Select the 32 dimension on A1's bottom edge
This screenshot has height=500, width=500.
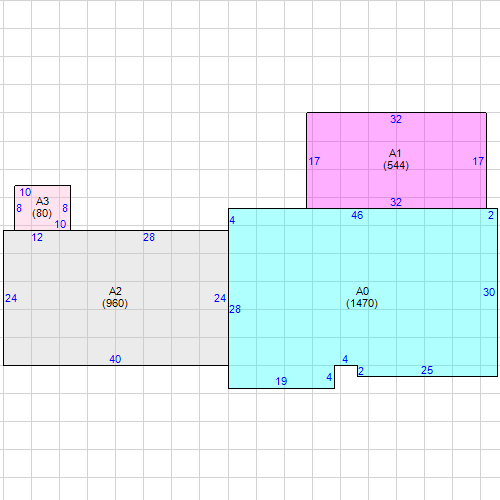396,202
